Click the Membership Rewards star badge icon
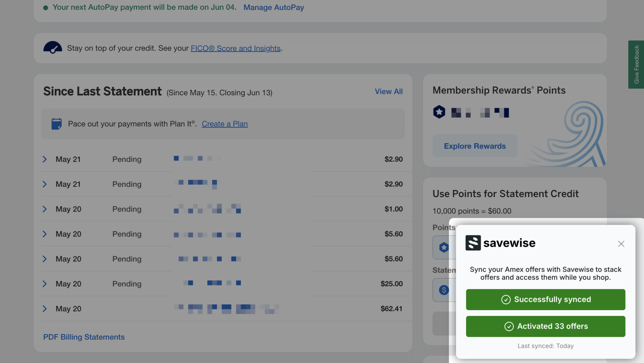 (439, 112)
